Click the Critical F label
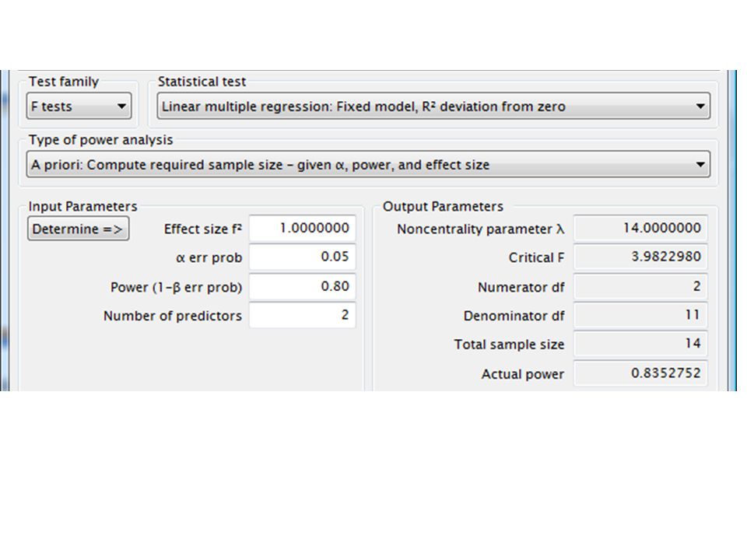 [536, 257]
